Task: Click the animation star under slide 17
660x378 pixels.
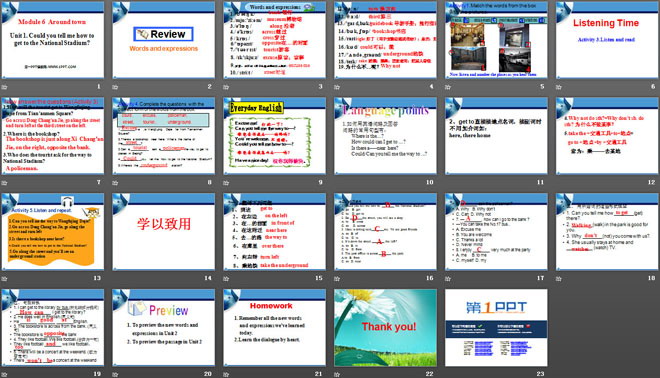Action: [448, 279]
